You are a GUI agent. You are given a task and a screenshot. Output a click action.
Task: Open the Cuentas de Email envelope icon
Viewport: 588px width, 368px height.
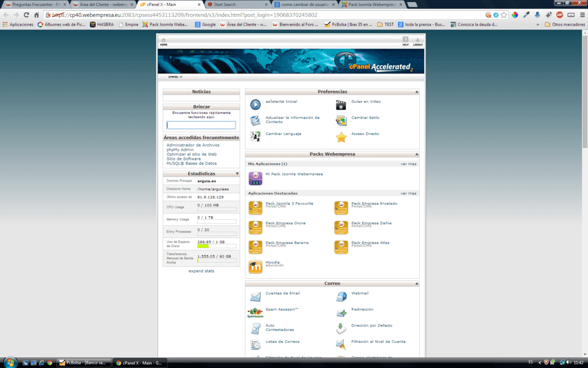[256, 296]
